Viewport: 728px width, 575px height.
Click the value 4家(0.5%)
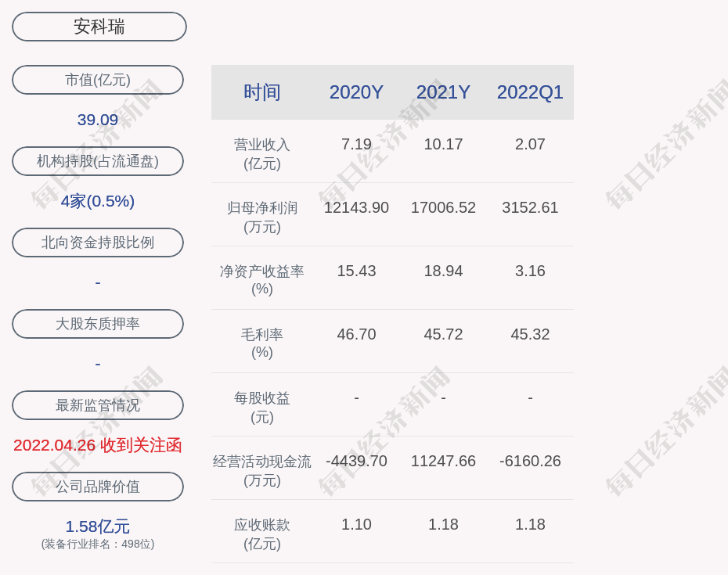[98, 201]
